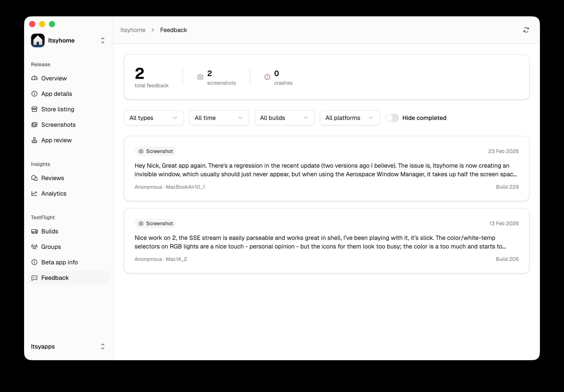Select the Screenshots image icon
The height and width of the screenshot is (392, 564).
[35, 125]
